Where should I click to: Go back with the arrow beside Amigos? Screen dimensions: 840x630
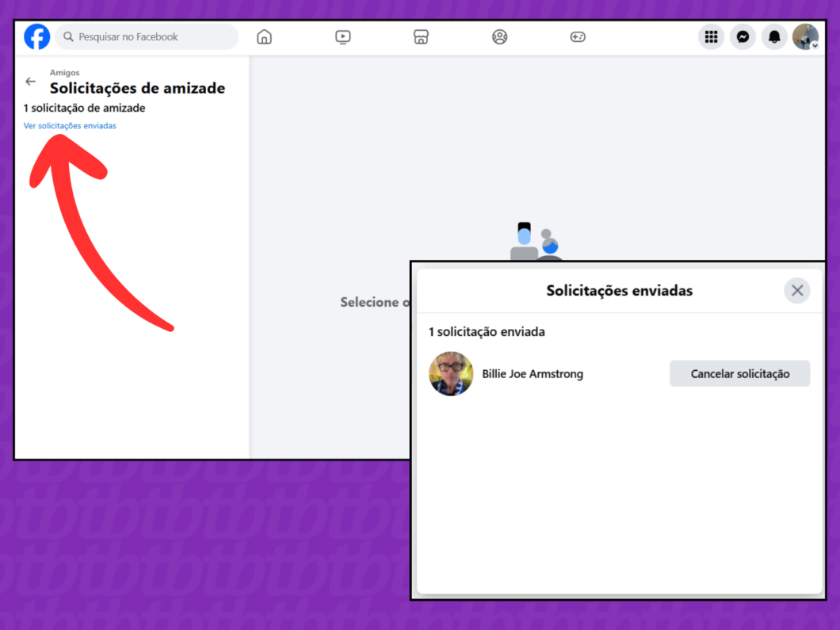pos(31,82)
